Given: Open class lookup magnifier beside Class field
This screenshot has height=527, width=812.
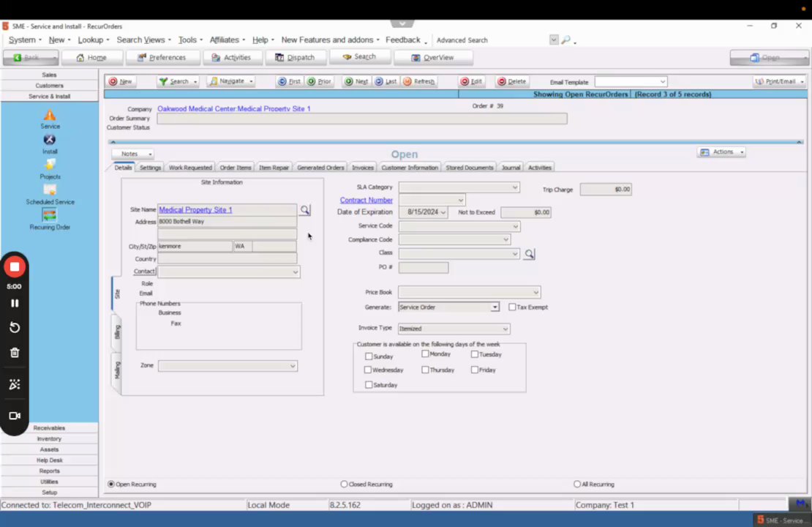Looking at the screenshot, I should coord(529,254).
